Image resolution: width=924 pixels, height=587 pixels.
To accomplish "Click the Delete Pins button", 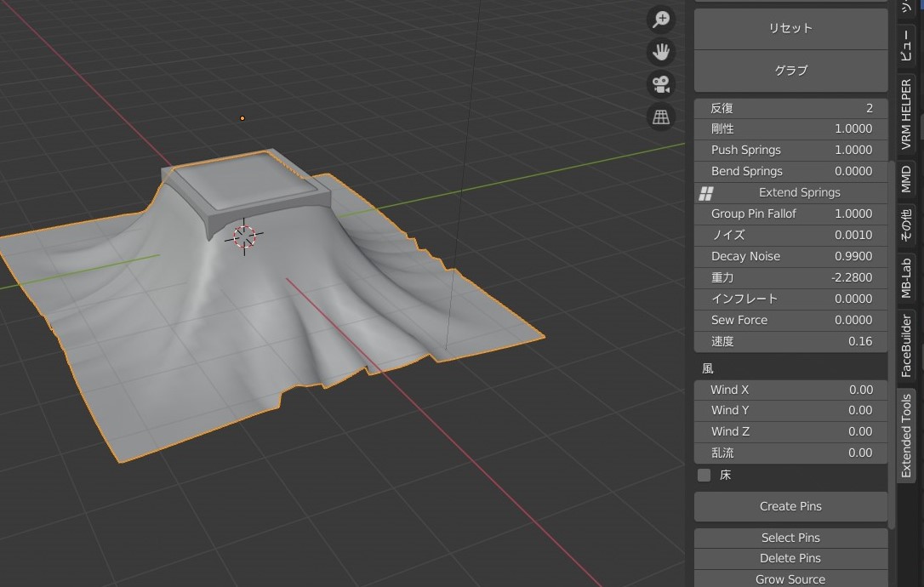I will (790, 558).
